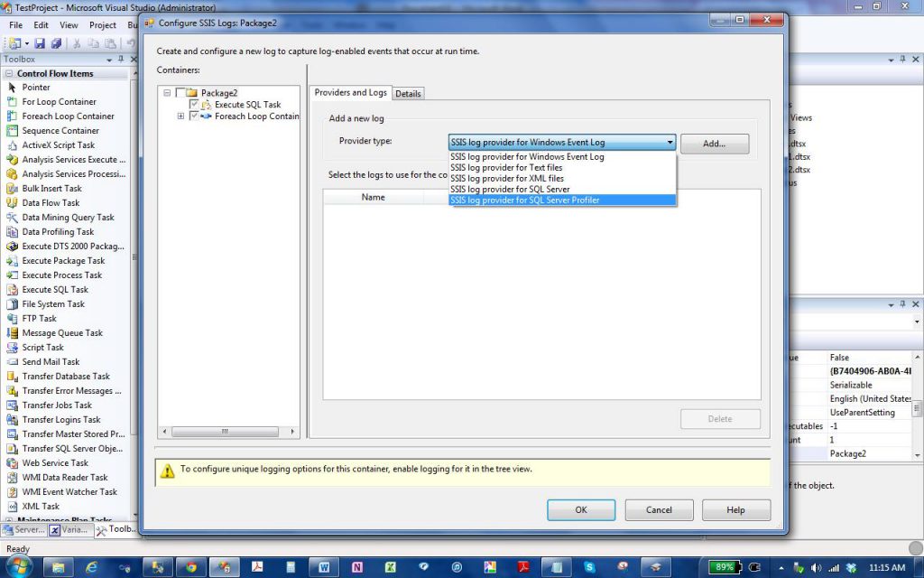
Task: Click the Add... button
Action: (714, 143)
